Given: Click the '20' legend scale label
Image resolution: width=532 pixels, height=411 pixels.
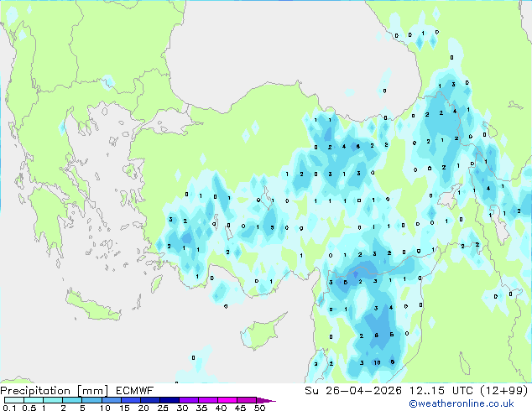Looking at the screenshot, I should [x=143, y=408].
